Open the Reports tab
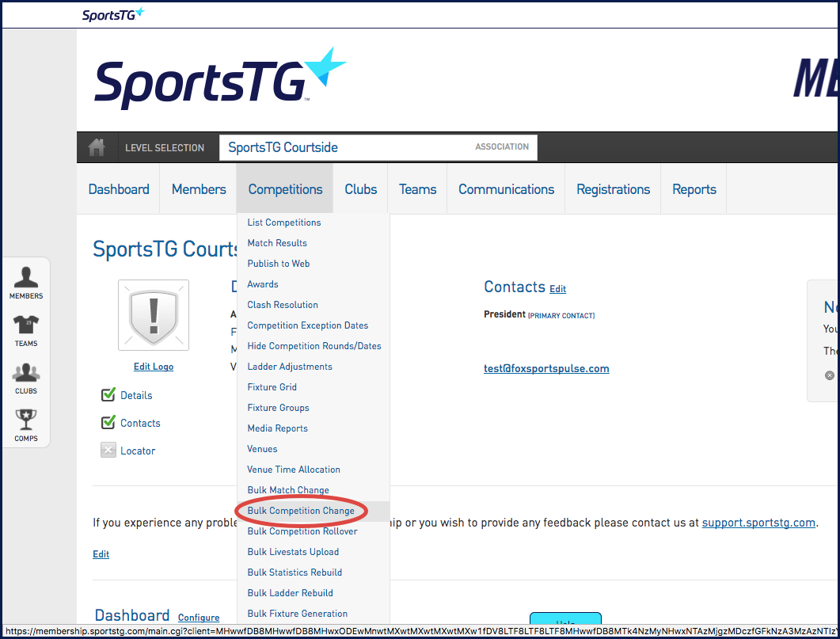Screen dimensions: 840x639 (694, 189)
